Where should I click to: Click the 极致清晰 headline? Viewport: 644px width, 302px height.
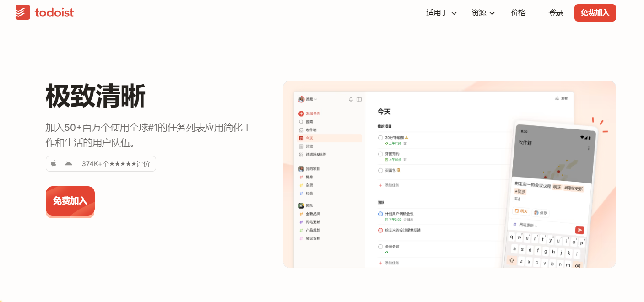(x=96, y=96)
